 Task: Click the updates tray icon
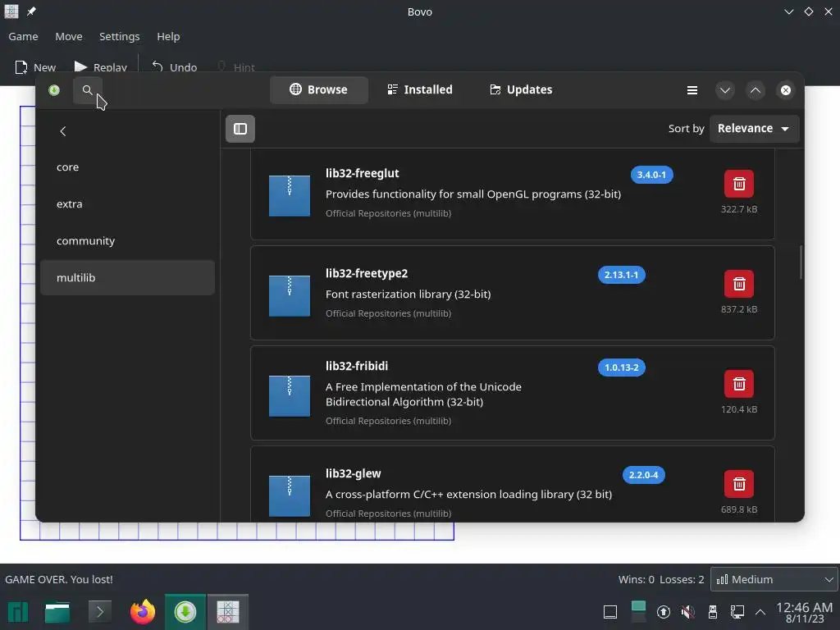coord(663,612)
